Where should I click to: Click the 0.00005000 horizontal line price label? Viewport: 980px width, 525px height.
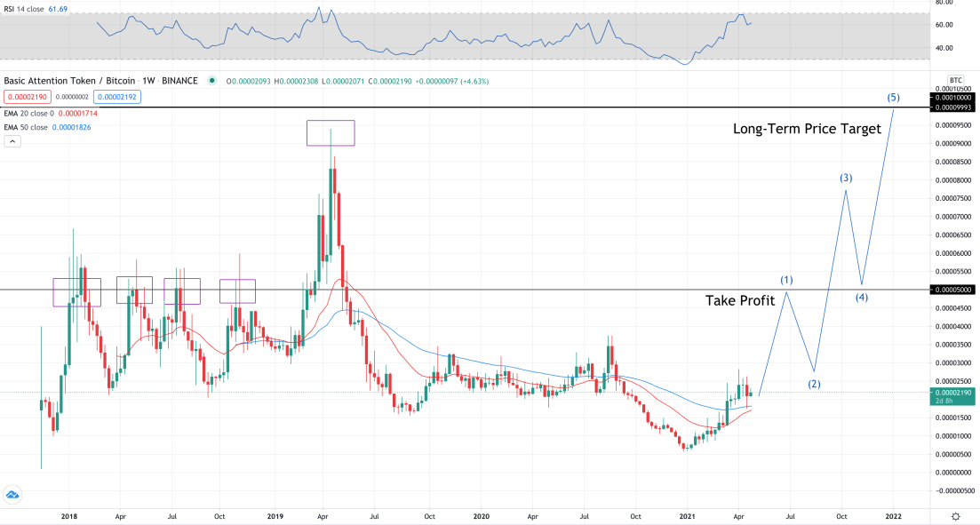tap(953, 290)
